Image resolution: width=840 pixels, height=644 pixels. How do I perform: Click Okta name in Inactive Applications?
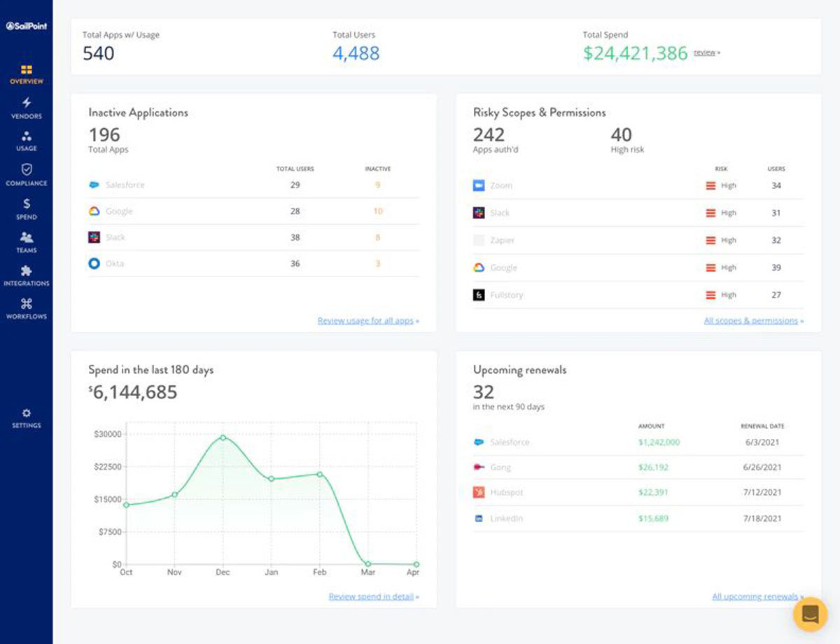pyautogui.click(x=115, y=263)
